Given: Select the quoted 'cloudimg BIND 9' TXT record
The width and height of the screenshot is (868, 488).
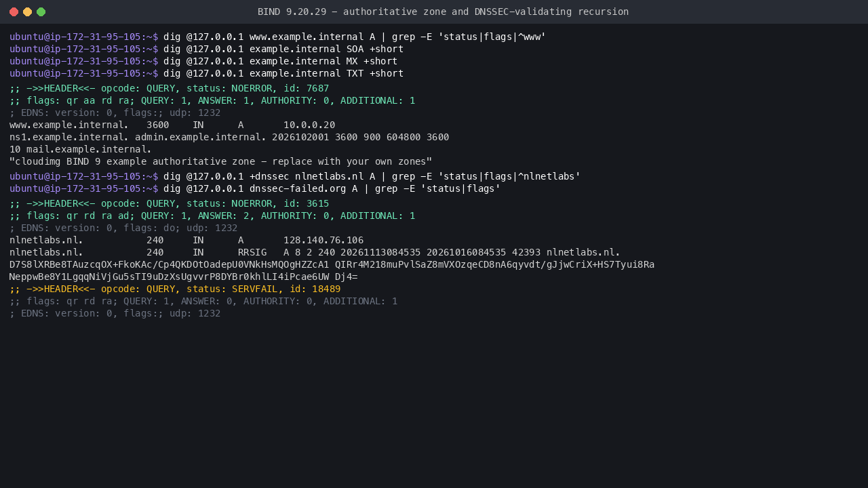Looking at the screenshot, I should 221,161.
